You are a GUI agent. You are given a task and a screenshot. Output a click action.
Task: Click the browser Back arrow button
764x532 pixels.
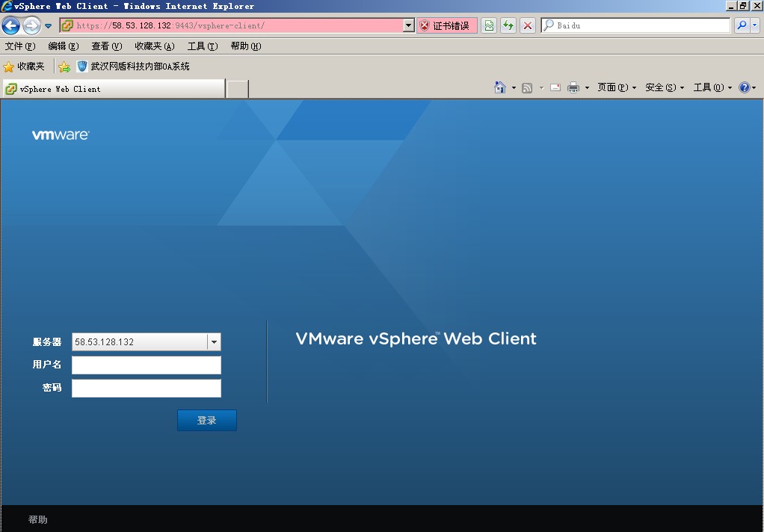(x=10, y=25)
